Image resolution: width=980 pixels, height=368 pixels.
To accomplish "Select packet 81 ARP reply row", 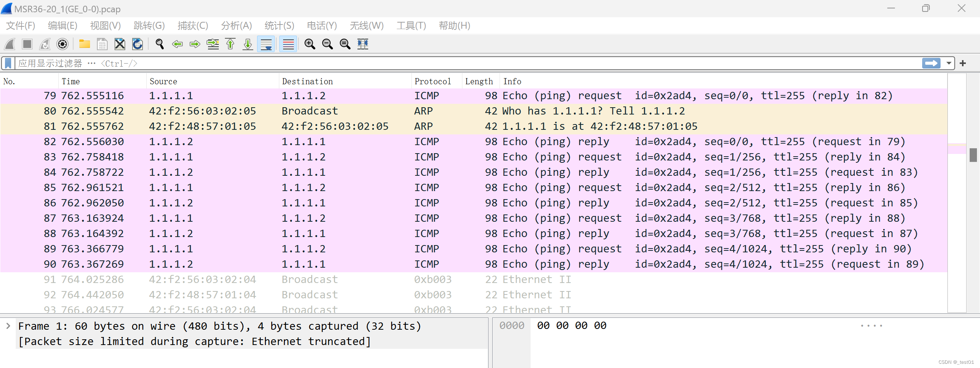I will coord(474,126).
